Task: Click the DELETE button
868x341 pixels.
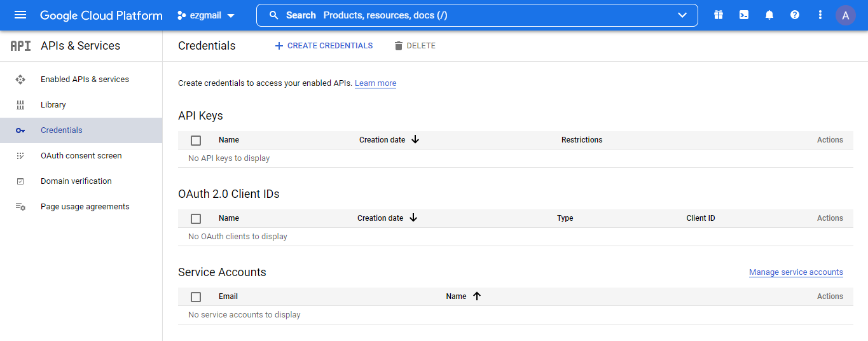Action: coord(415,46)
